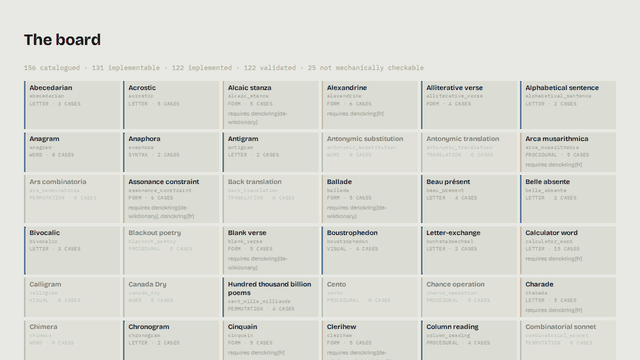This screenshot has height=360, width=640.
Task: Click the 'The board' heading
Action: click(62, 40)
